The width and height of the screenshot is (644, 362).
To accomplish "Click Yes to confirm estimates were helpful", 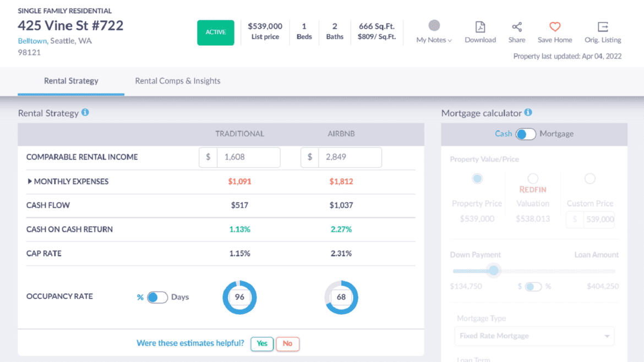I will point(261,343).
